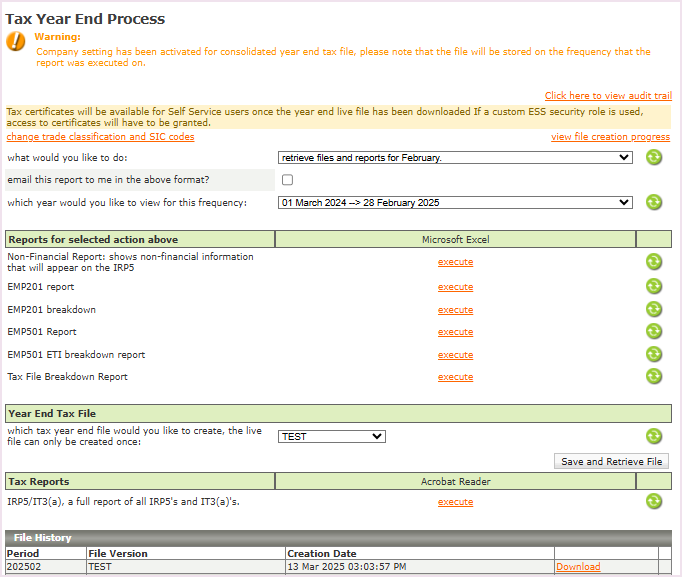Open 'change trade classification and SIC codes' link
This screenshot has height=577, width=682.
[100, 137]
